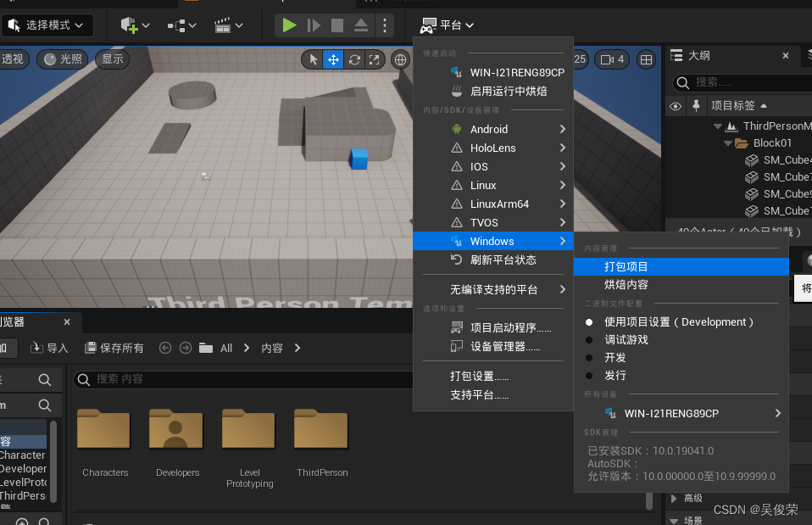The width and height of the screenshot is (812, 525).
Task: Click the 保存所有 save all icon
Action: pos(111,347)
